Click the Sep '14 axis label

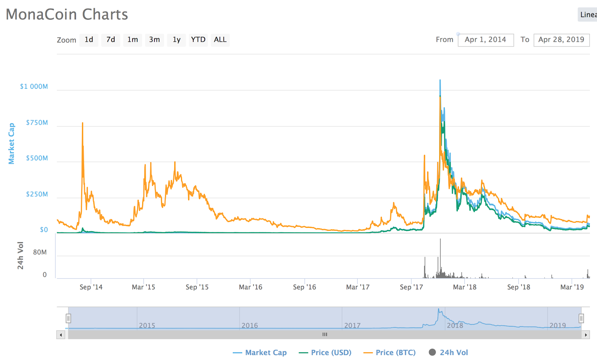tap(91, 287)
